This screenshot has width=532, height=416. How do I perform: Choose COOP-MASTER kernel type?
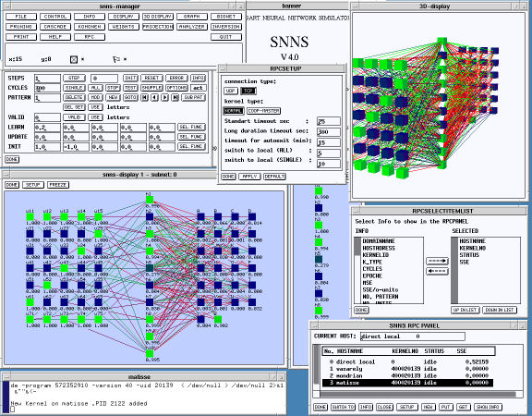[263, 111]
